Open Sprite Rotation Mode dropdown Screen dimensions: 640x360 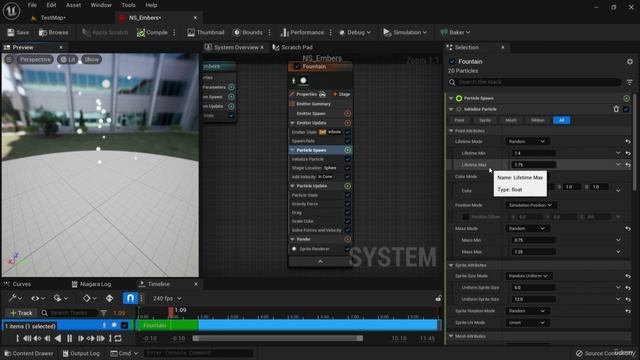[527, 311]
